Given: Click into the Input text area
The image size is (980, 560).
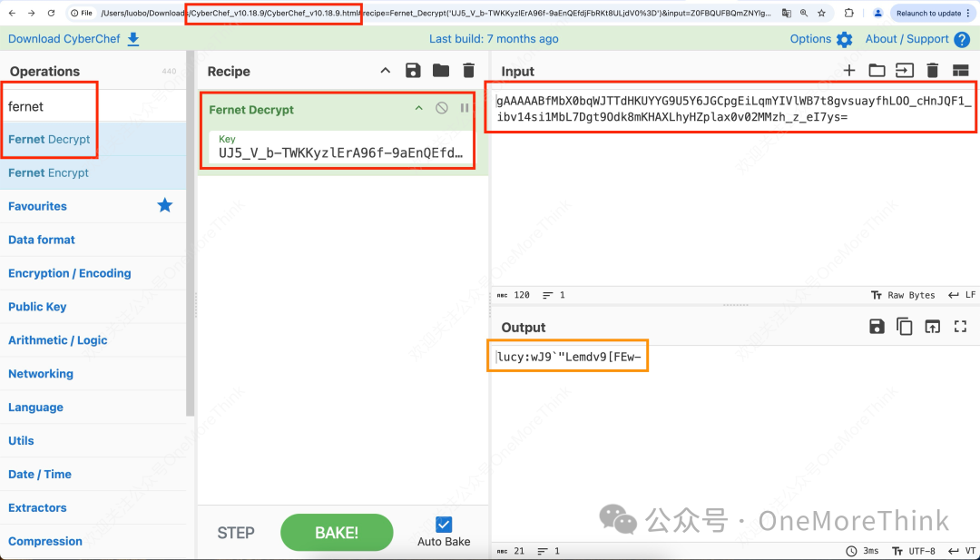Looking at the screenshot, I should (735, 188).
